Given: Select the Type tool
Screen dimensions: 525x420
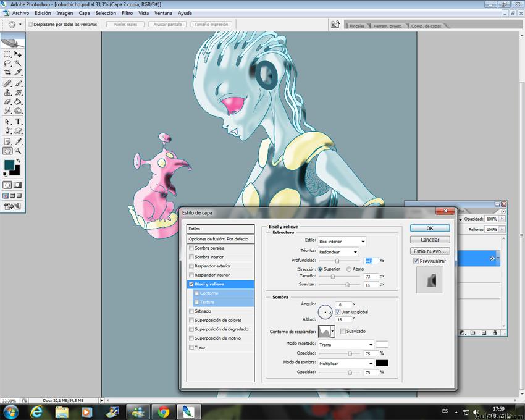Looking at the screenshot, I should click(x=18, y=122).
